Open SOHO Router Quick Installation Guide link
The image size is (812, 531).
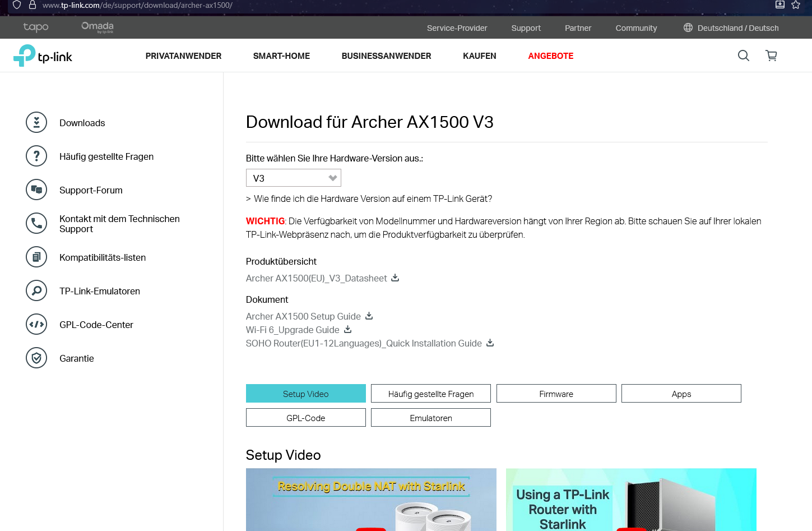[364, 343]
